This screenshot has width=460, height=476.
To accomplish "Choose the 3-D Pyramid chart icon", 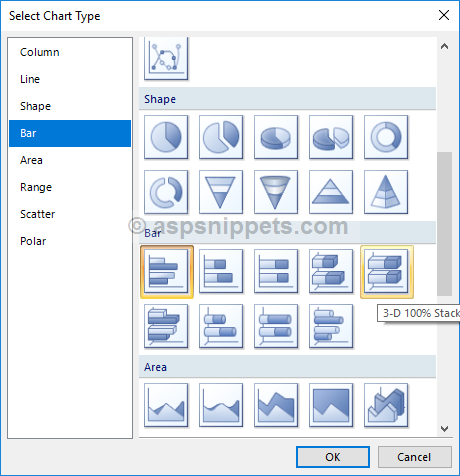I will pyautogui.click(x=386, y=192).
